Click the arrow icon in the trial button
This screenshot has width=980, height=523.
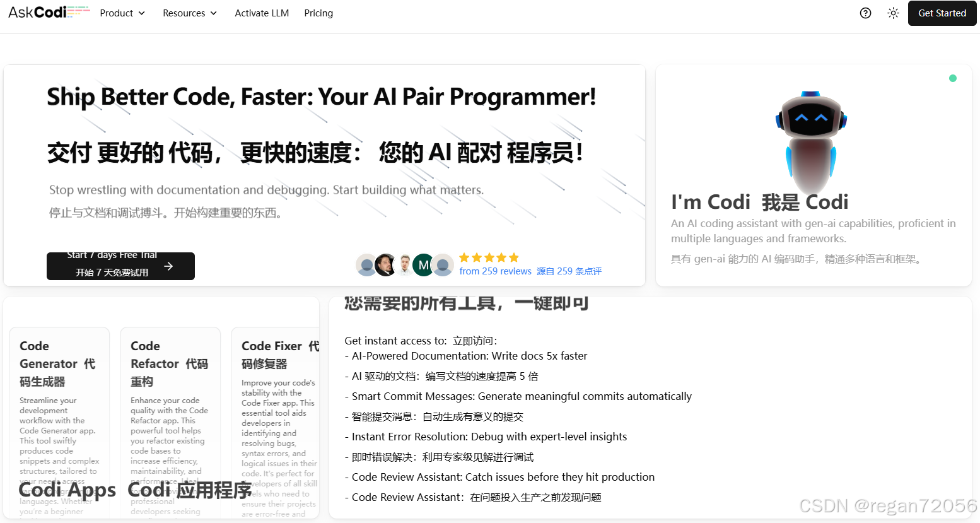click(x=168, y=266)
